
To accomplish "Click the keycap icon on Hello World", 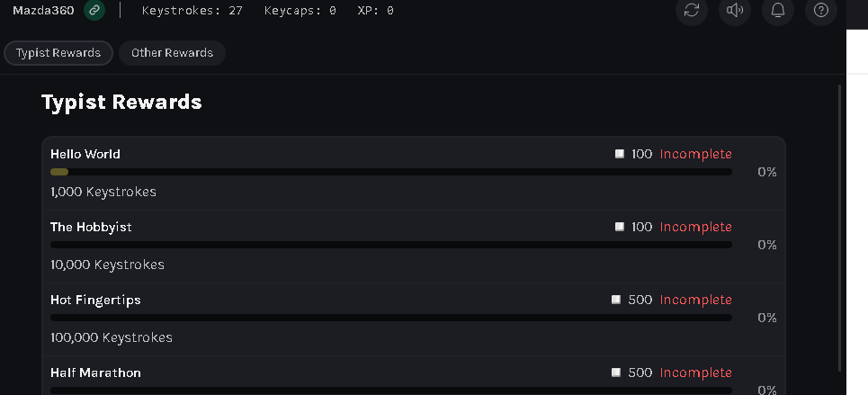I will [x=620, y=154].
